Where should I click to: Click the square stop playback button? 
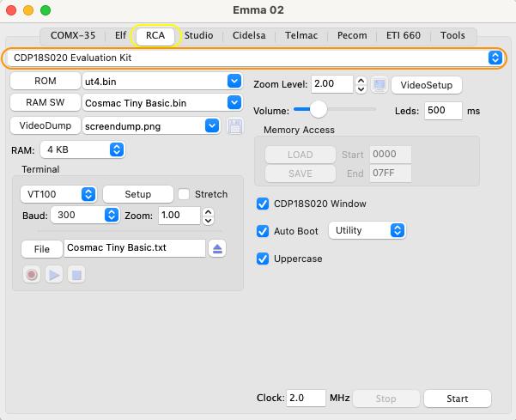(76, 275)
